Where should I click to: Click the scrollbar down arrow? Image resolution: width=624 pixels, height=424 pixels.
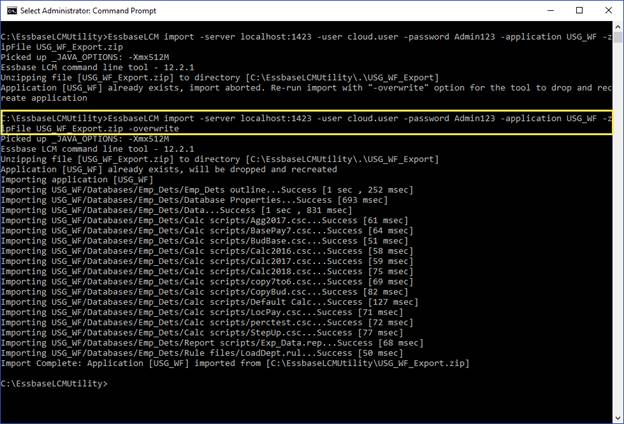click(x=616, y=416)
